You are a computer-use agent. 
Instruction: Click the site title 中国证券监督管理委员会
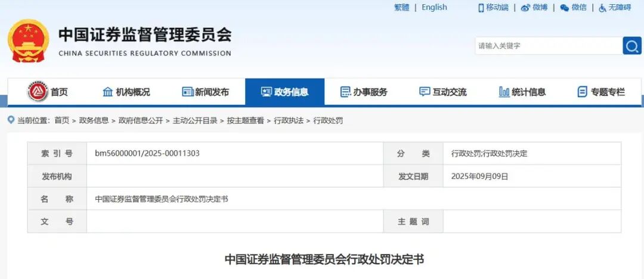[x=145, y=35]
